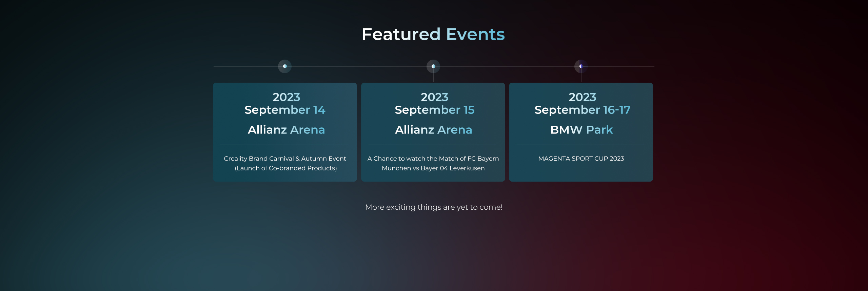Viewport: 868px width, 291px height.
Task: Click the timeline dot above September 15
Action: pos(433,66)
